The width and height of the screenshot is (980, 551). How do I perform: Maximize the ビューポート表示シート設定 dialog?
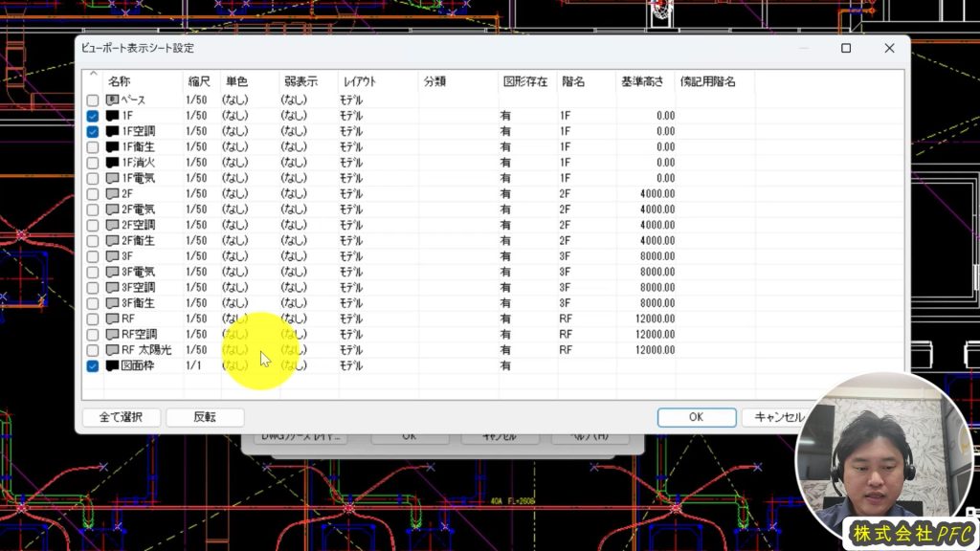846,48
